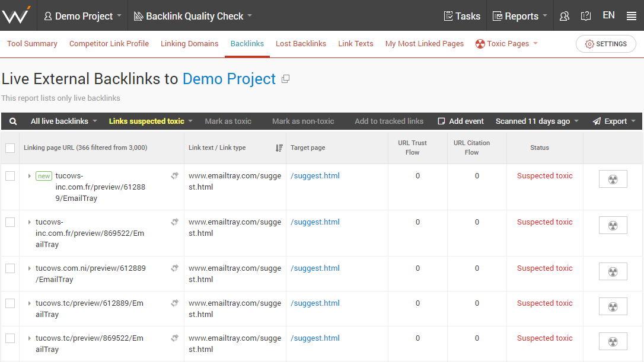The width and height of the screenshot is (644, 362).
Task: Click the URL Trust Flow column header
Action: pyautogui.click(x=412, y=148)
